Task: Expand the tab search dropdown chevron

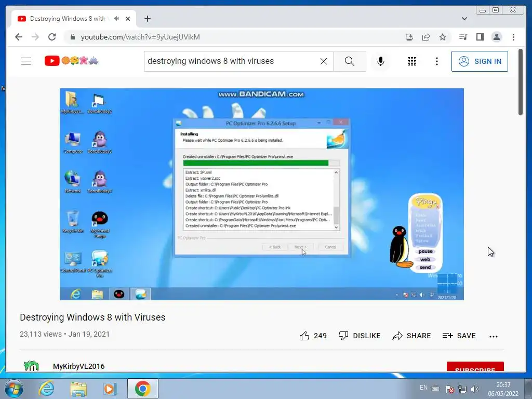Action: (464, 19)
